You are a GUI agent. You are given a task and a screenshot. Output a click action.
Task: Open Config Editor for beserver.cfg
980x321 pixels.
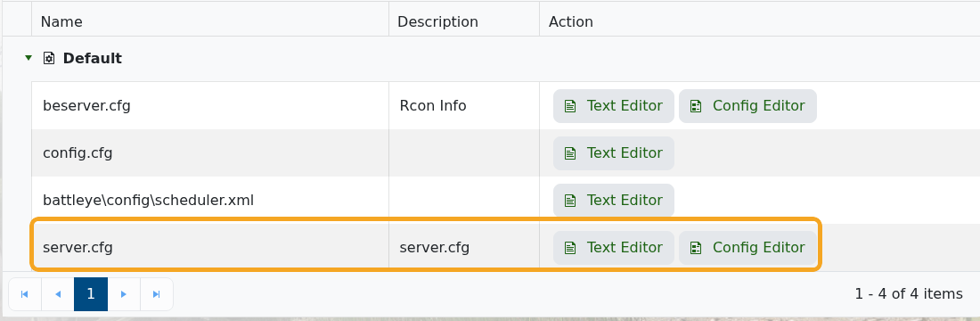[747, 106]
